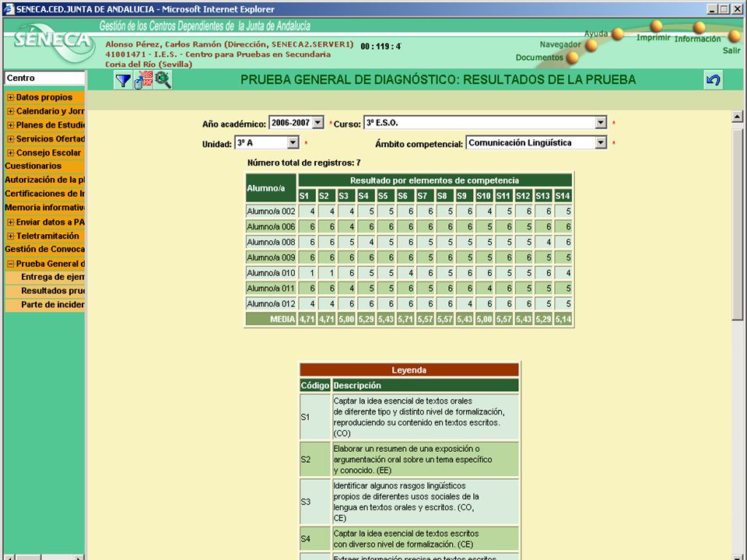Image resolution: width=747 pixels, height=560 pixels.
Task: Click the Leyenda header
Action: [409, 370]
